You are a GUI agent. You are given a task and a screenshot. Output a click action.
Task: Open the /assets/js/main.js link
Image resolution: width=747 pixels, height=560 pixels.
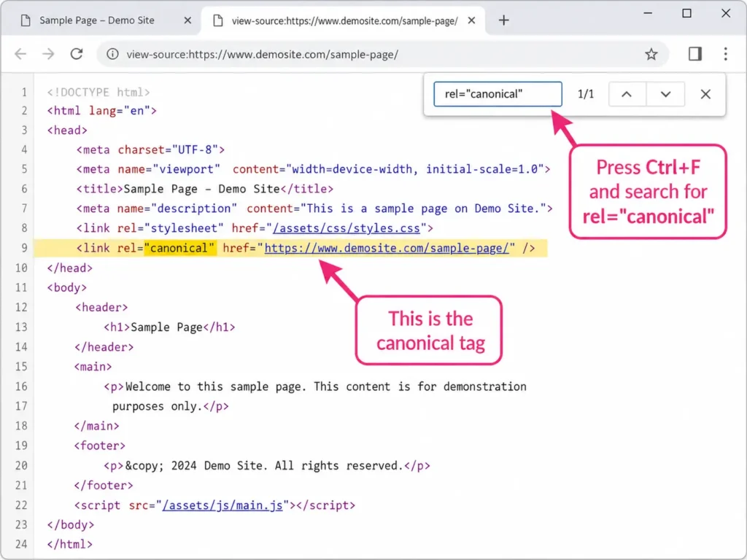click(x=222, y=505)
